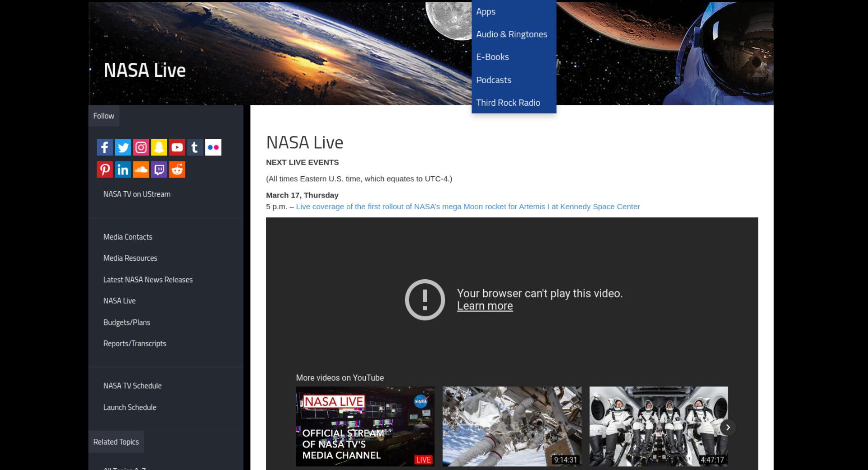Click the NASA Live banner title
The height and width of the screenshot is (470, 868).
point(145,70)
